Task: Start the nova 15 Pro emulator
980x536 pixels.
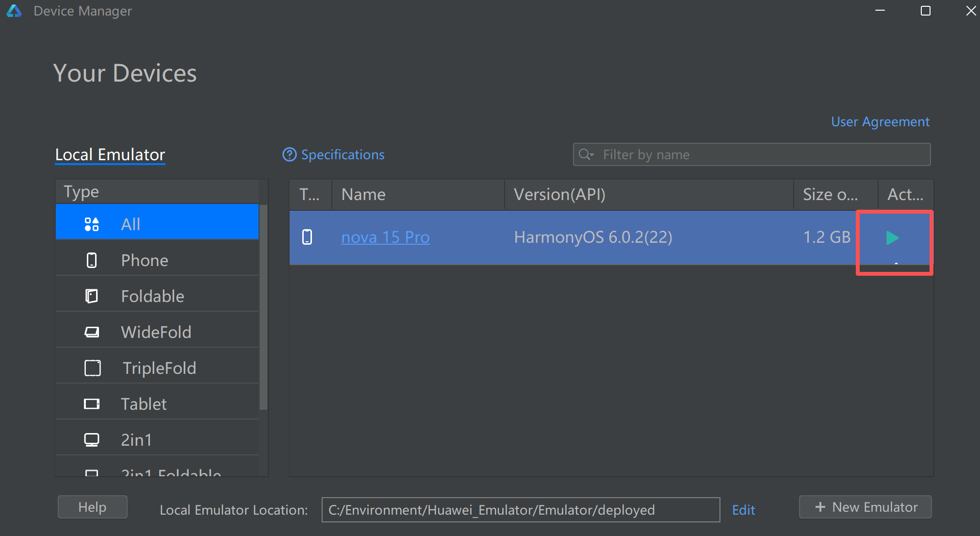Action: [892, 238]
